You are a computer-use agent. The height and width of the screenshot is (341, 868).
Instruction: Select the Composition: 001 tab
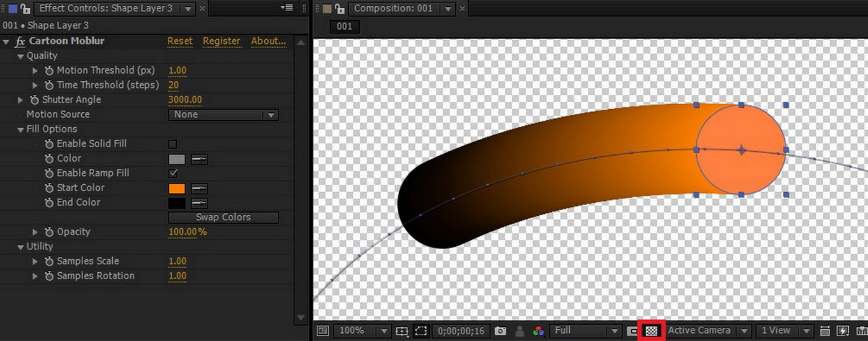coord(393,9)
